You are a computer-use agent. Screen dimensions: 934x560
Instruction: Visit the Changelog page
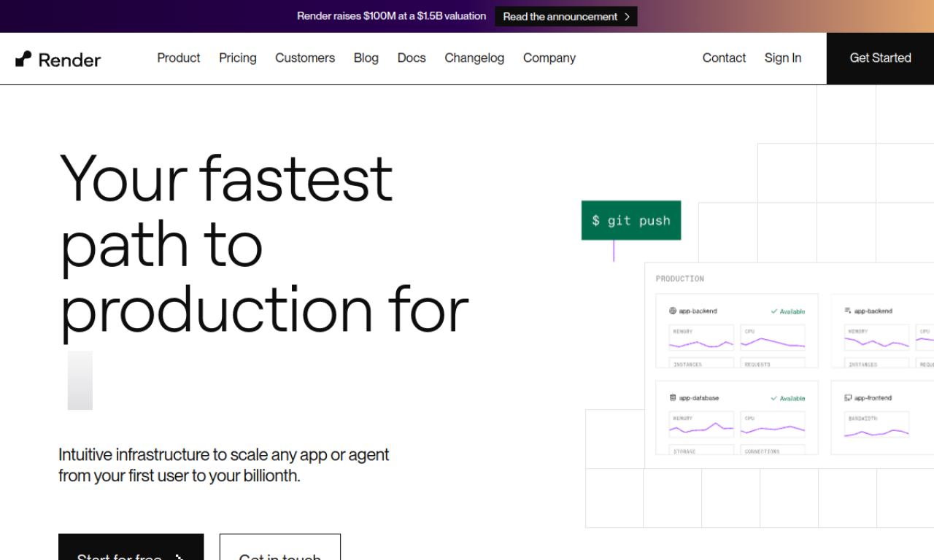tap(474, 58)
